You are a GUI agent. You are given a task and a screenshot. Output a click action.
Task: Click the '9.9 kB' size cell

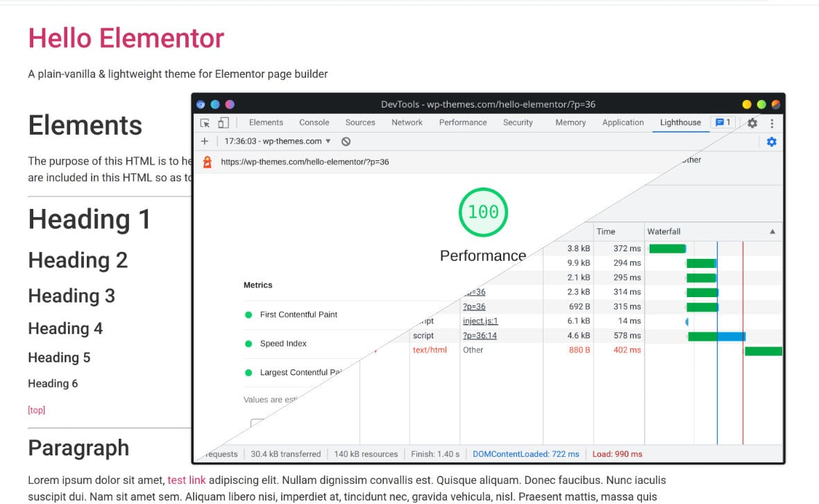579,262
